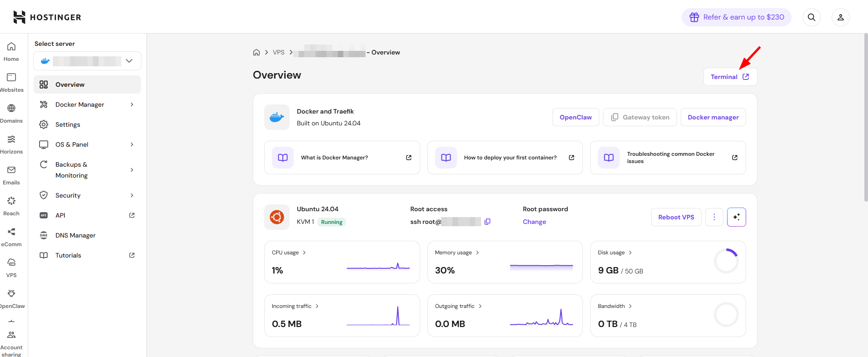Click Refer & earn up to $230

pos(737,17)
